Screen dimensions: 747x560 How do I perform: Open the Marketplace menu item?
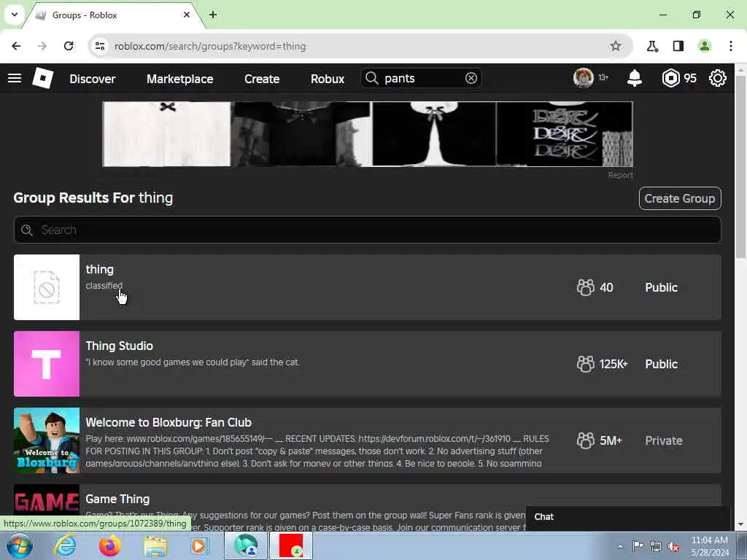pos(179,79)
